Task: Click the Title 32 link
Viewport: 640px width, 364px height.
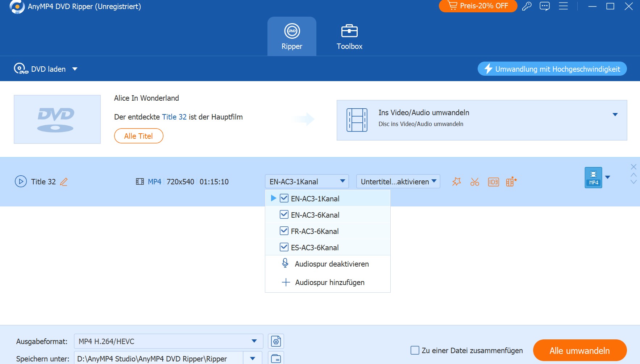Action: [x=174, y=117]
